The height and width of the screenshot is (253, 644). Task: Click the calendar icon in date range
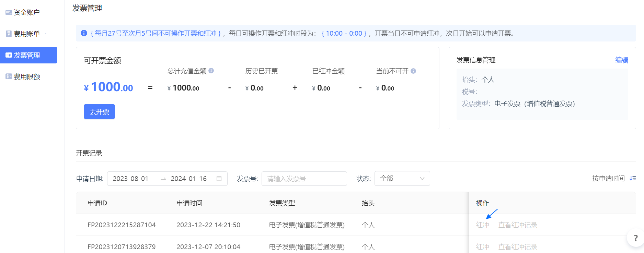pos(219,179)
